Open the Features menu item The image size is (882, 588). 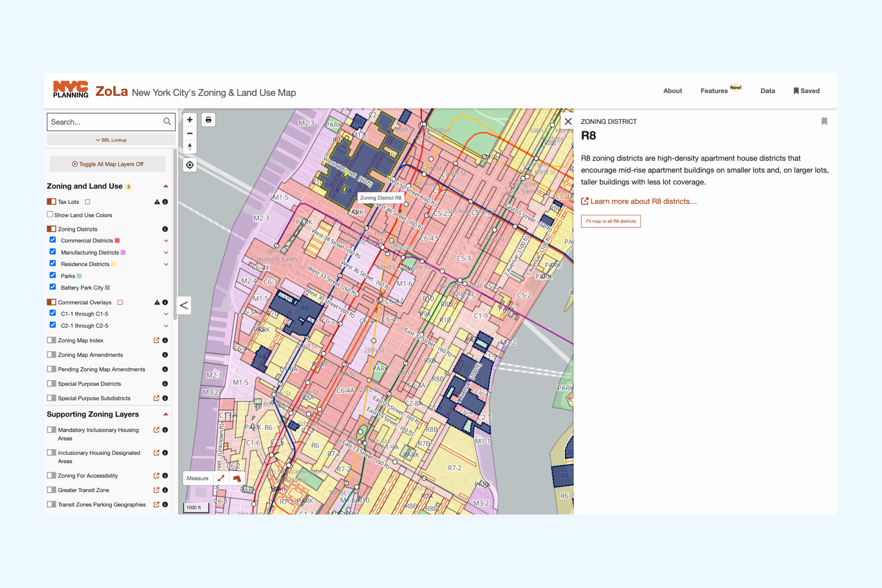714,91
